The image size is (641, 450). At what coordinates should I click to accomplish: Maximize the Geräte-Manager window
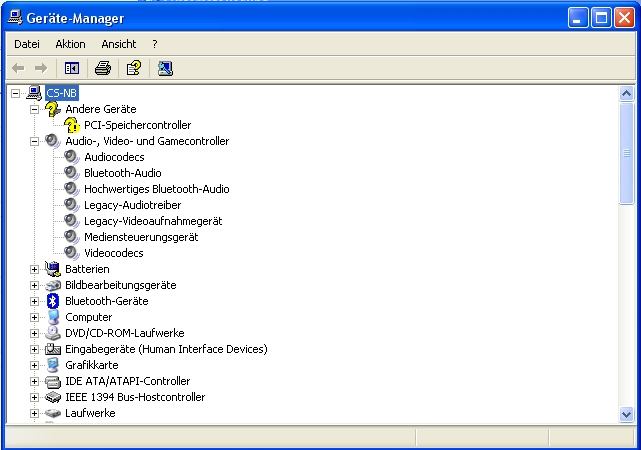[x=601, y=18]
